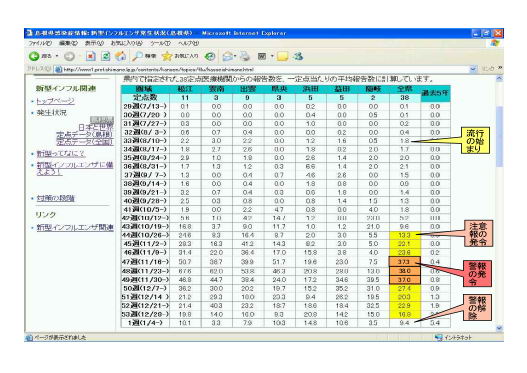527x373 pixels.
Task: Open the ヘルプ(H) menu
Action: click(189, 43)
